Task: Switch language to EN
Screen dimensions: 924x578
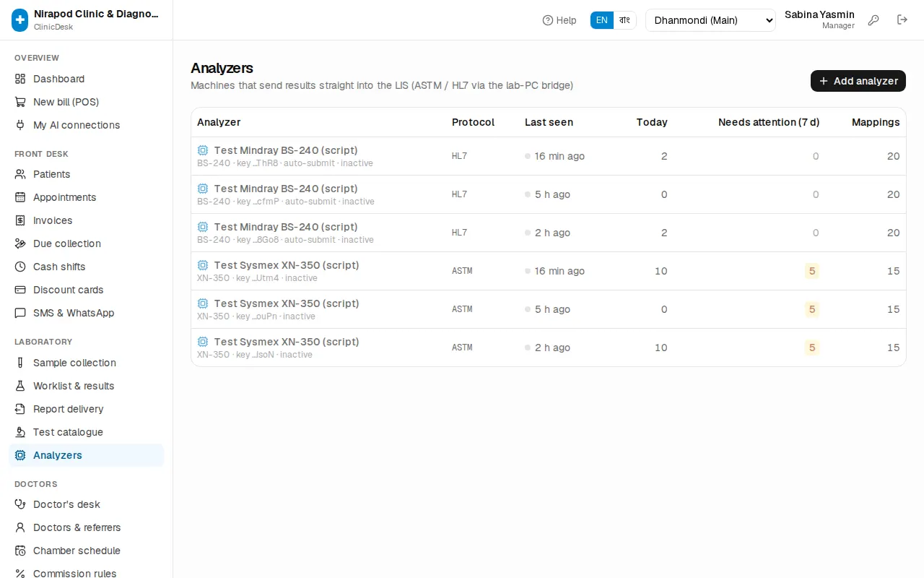Action: [x=602, y=20]
